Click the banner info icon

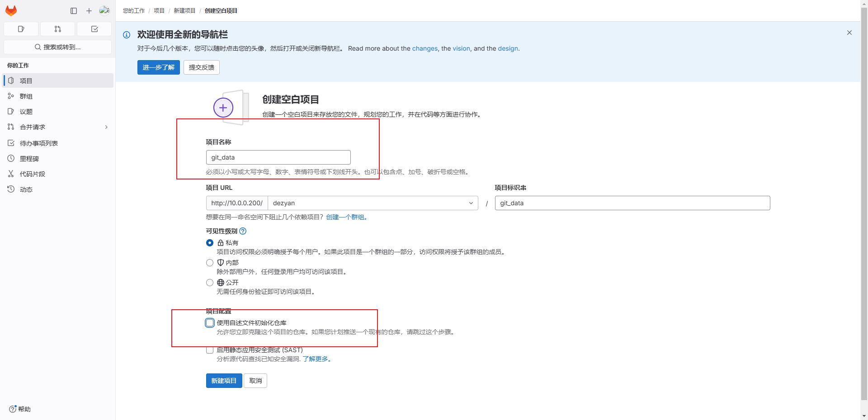[127, 35]
